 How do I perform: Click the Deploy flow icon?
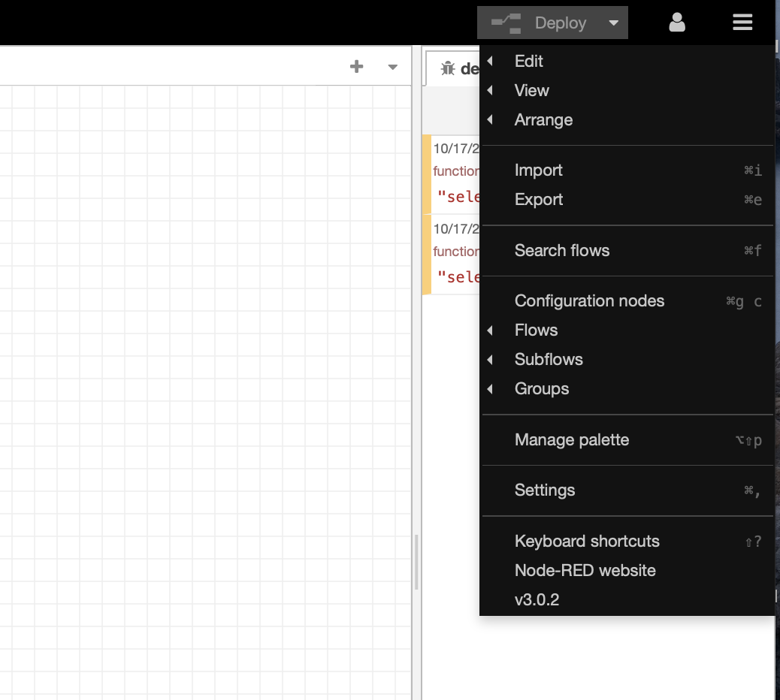pyautogui.click(x=506, y=23)
